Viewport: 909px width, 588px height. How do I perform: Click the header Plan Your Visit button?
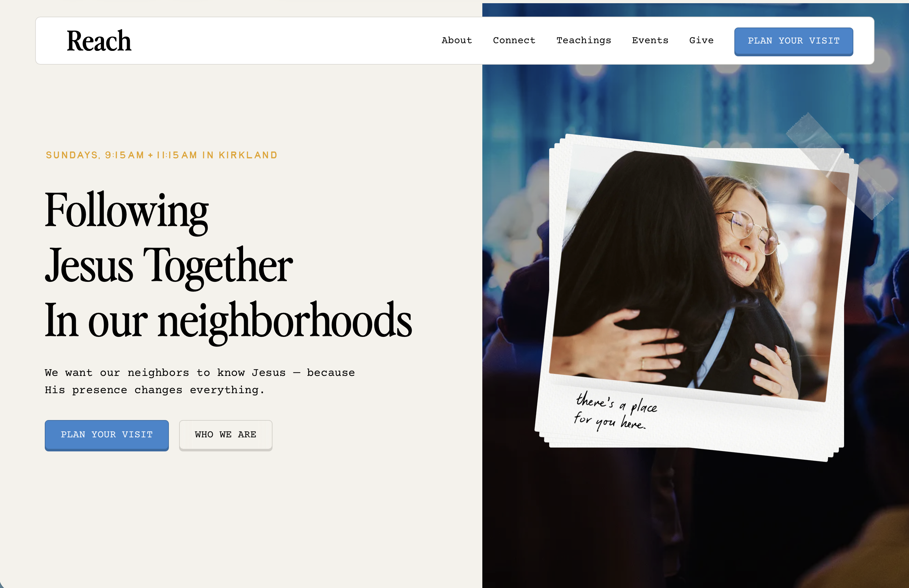793,41
